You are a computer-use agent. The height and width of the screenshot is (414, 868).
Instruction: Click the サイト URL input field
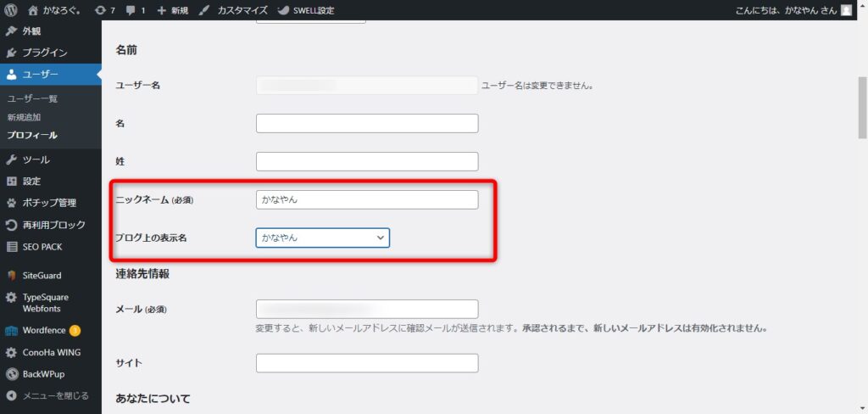pos(366,363)
